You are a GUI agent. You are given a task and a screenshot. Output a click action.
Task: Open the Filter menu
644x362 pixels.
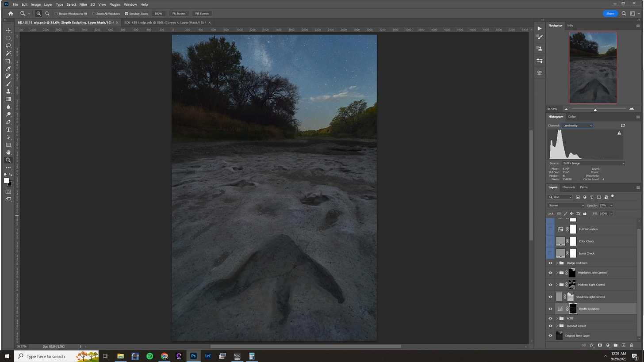(83, 4)
